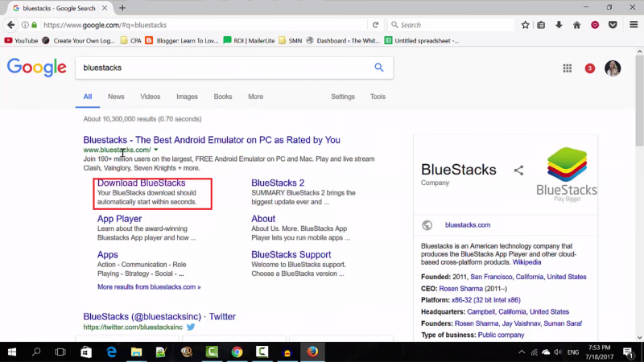Open the Windows Start menu
This screenshot has width=644, height=362.
tap(12, 352)
